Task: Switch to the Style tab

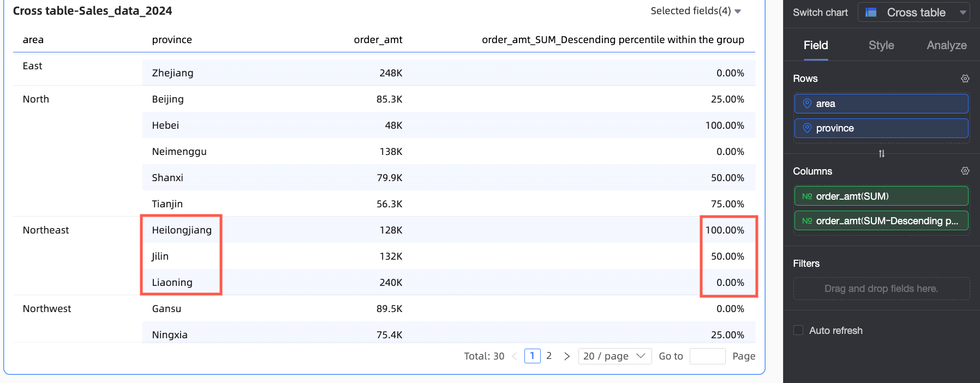Action: click(881, 45)
